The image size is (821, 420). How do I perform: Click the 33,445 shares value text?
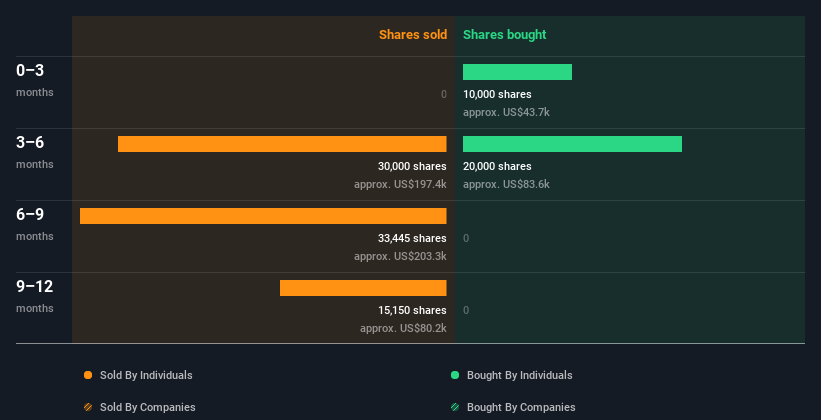point(412,238)
